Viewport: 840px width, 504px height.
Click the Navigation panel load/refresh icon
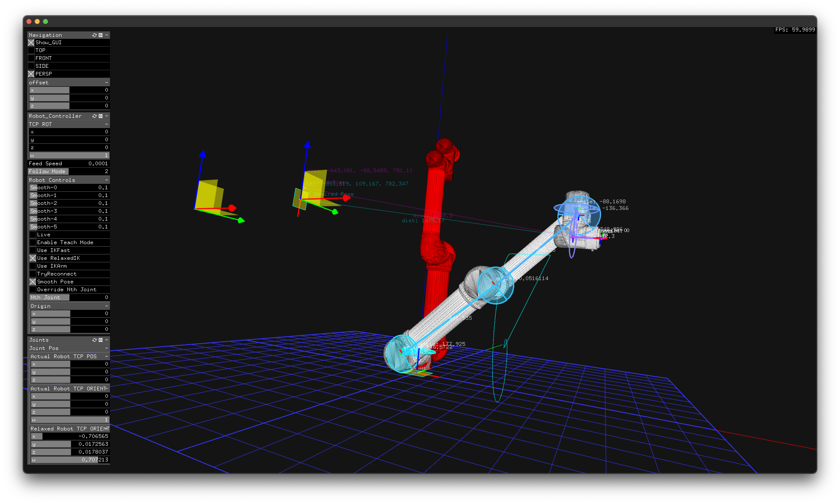(x=94, y=35)
